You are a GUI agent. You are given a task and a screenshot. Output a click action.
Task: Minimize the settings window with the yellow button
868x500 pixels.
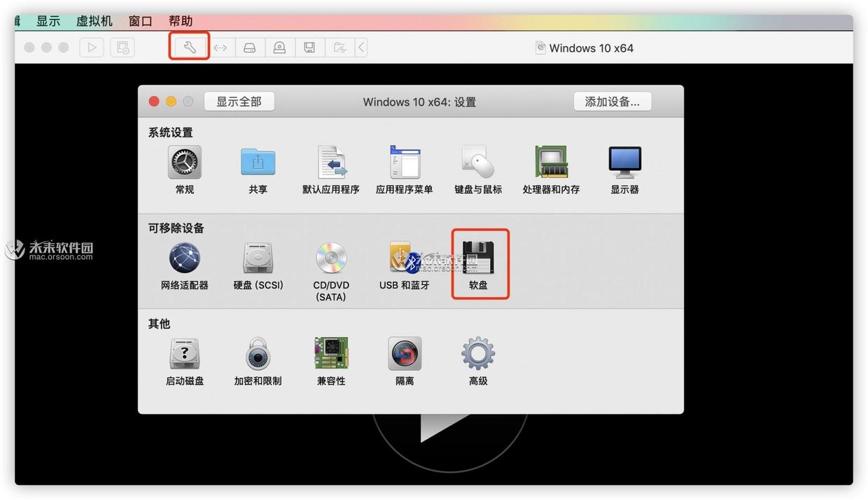click(x=171, y=102)
